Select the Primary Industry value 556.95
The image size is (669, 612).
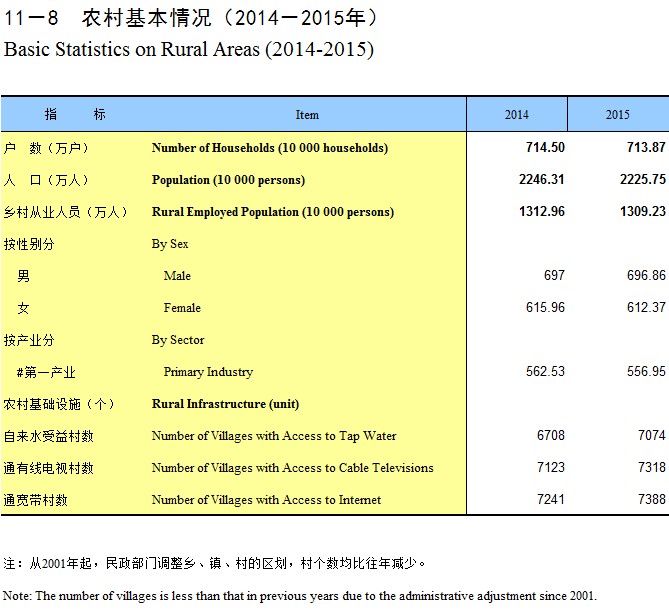[x=645, y=372]
